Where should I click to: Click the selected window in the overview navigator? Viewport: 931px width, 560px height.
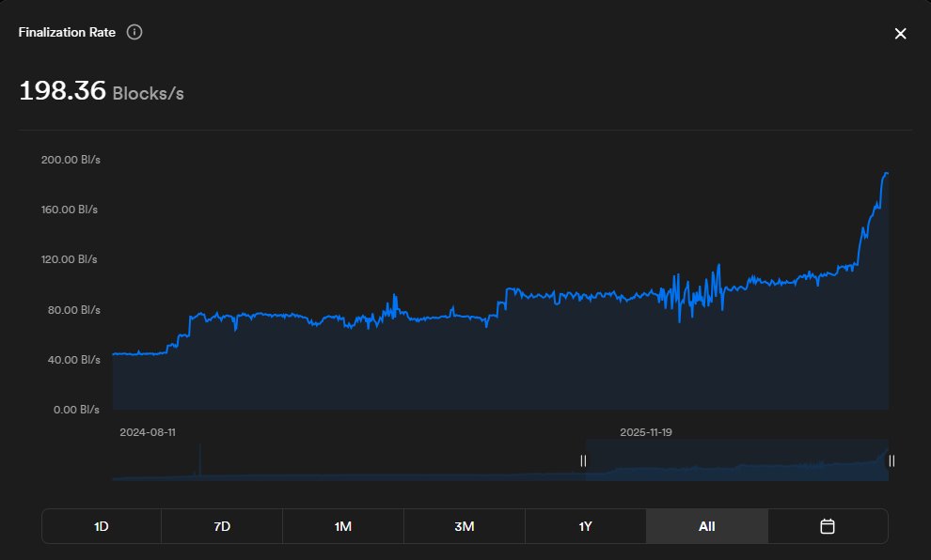pos(737,460)
